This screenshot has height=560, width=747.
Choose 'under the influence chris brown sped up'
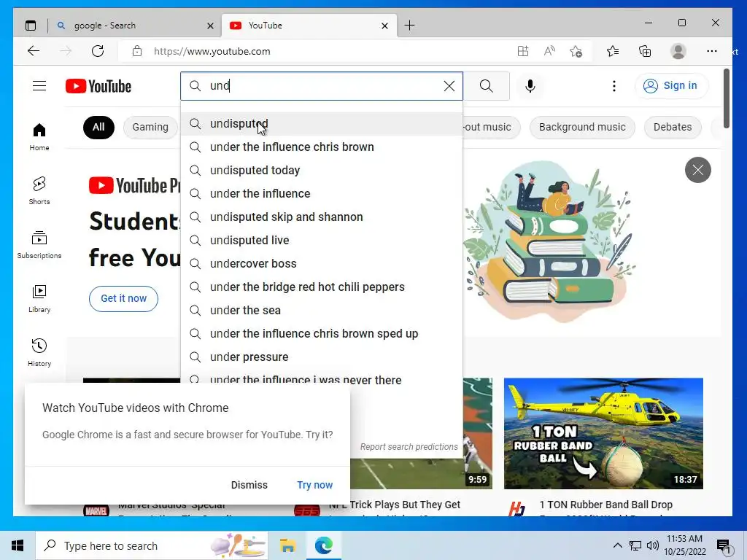pyautogui.click(x=322, y=334)
